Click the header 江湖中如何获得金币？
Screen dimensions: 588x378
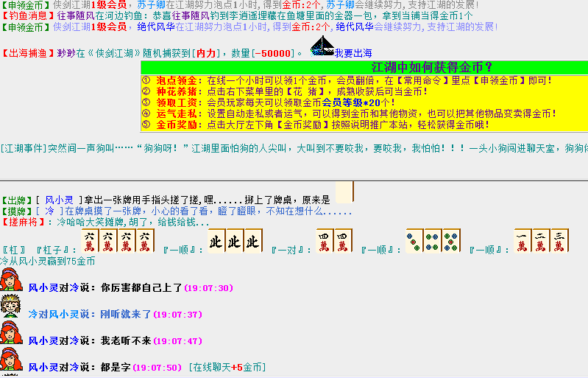click(x=431, y=68)
